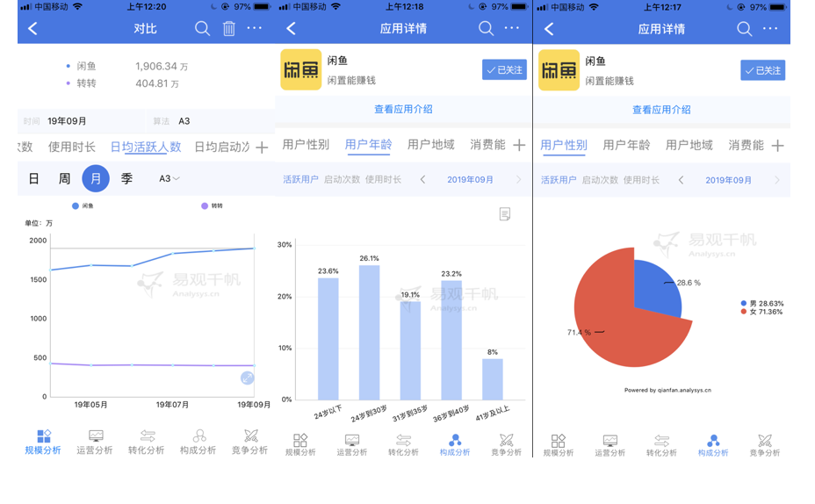Add tab via plus in middle screen
This screenshot has height=504, width=815.
pyautogui.click(x=519, y=145)
